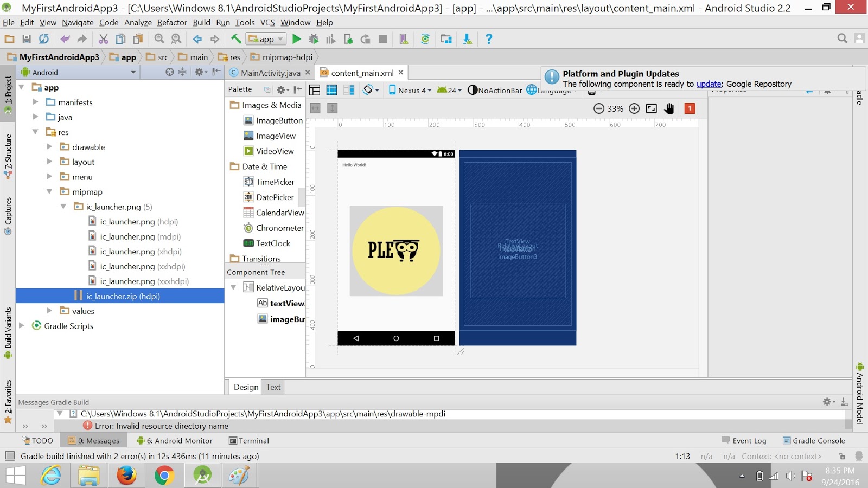Click the Debug app bug icon
The image size is (868, 488).
314,39
